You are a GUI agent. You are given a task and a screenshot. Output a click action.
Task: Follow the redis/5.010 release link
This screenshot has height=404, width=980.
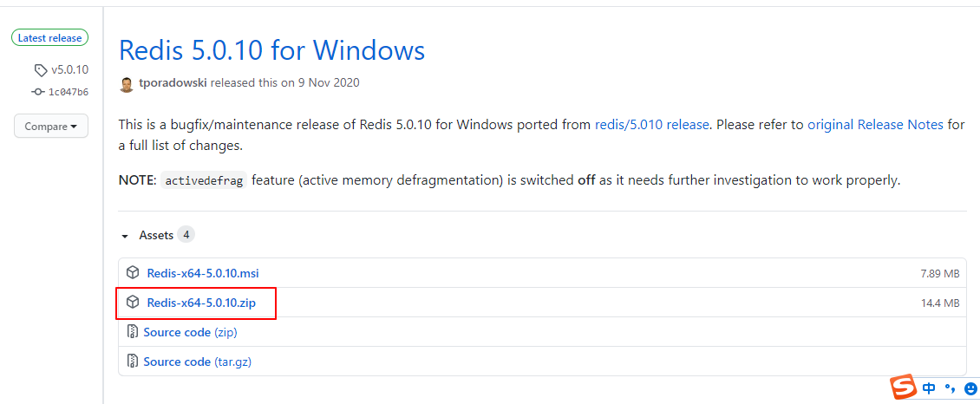point(651,125)
